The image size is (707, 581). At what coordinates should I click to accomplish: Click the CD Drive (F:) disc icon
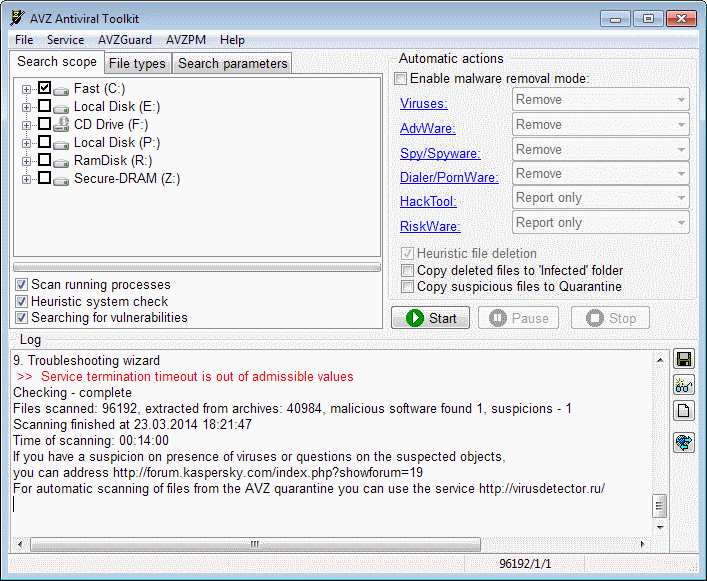[61, 124]
